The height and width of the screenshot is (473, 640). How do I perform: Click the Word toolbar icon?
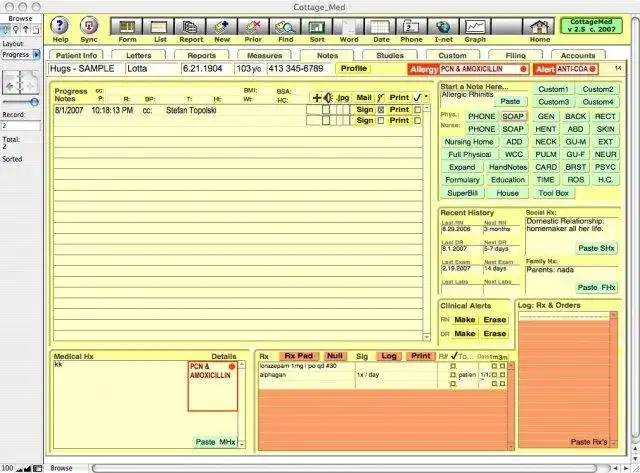pyautogui.click(x=349, y=27)
